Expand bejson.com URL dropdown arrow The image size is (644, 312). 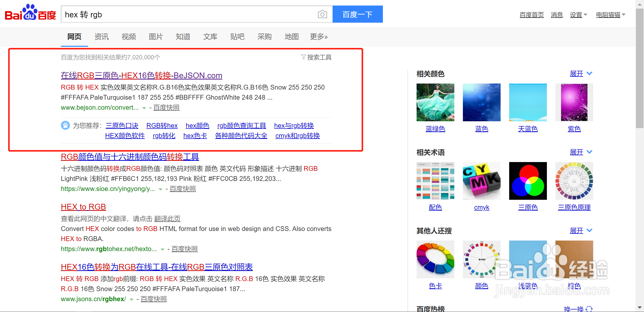click(144, 108)
